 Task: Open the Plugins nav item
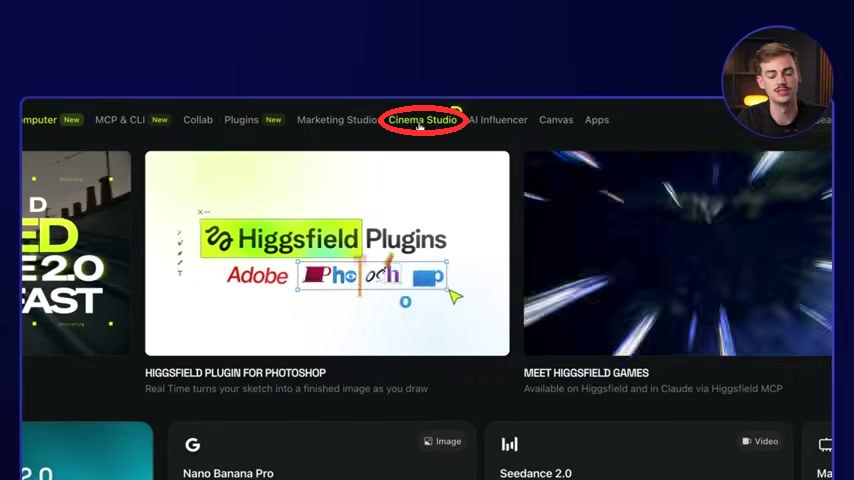(241, 120)
